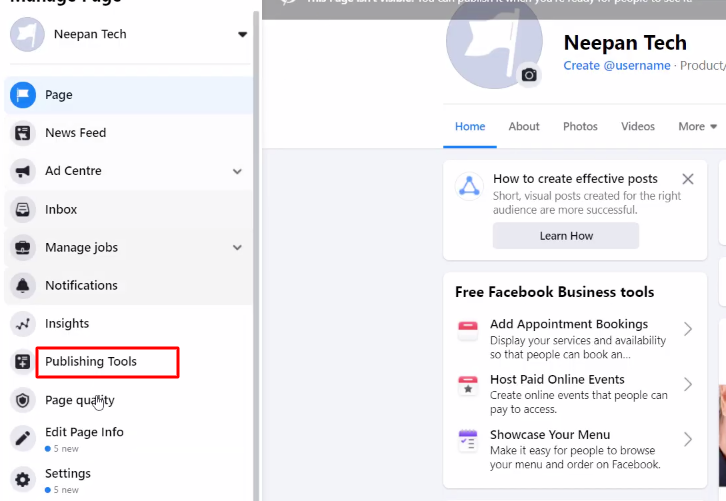Open the News Feed icon
726x501 pixels.
point(23,133)
